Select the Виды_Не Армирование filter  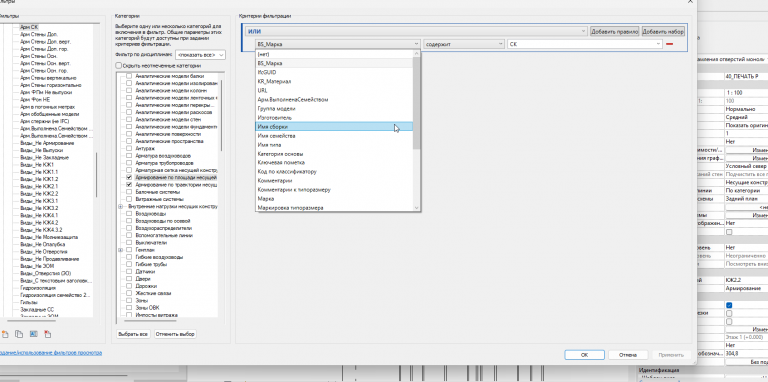pyautogui.click(x=47, y=143)
